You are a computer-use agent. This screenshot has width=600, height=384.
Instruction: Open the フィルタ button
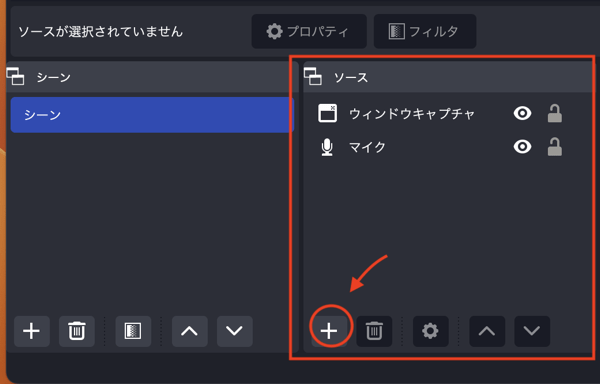coord(425,31)
